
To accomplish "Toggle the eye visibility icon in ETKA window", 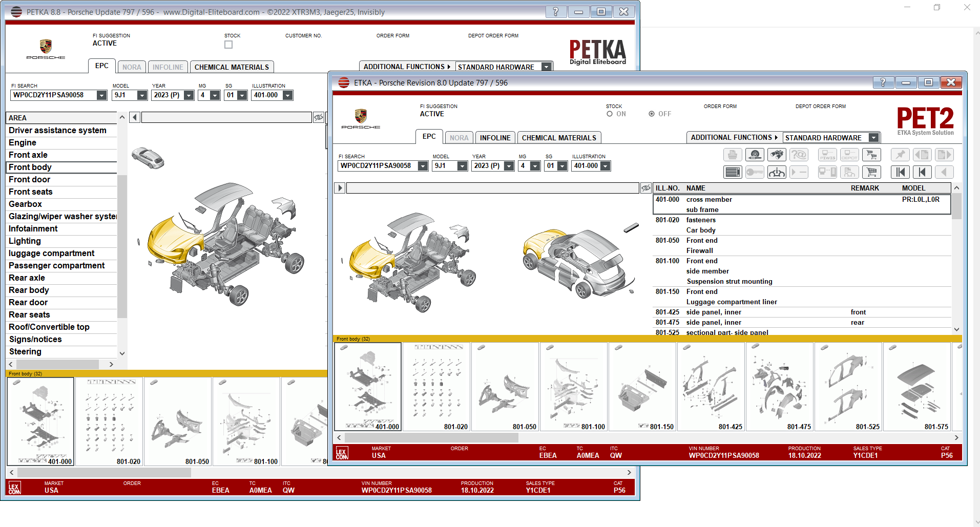I will [646, 188].
